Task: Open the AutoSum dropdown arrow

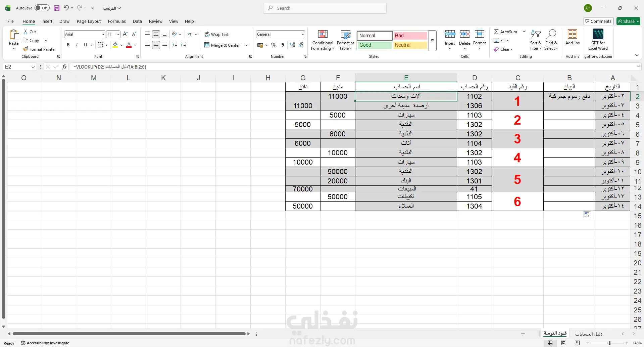Action: (x=524, y=32)
